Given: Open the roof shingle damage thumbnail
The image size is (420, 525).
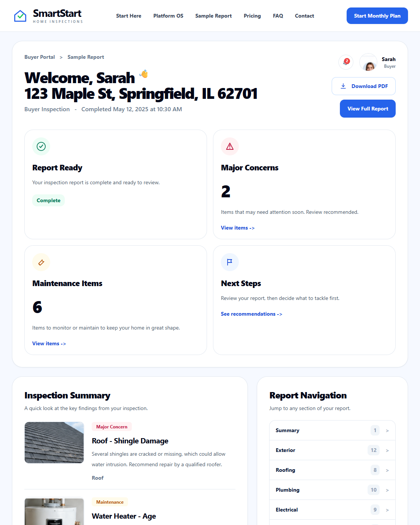Looking at the screenshot, I should 54,443.
